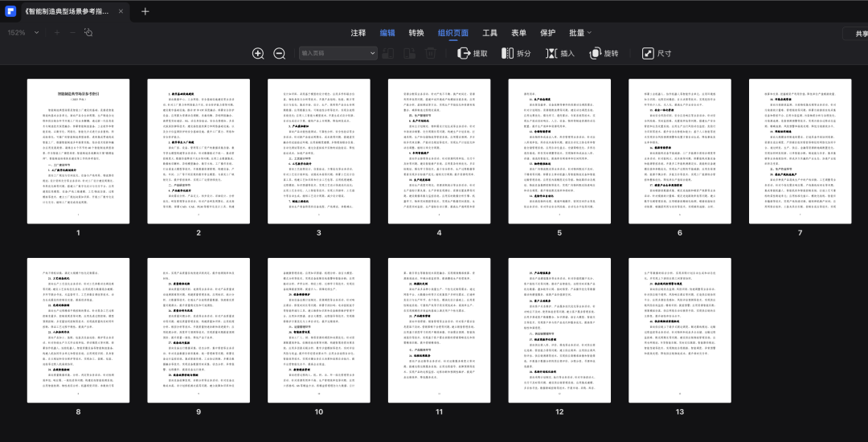The height and width of the screenshot is (442, 868).
Task: Click the 共享 button
Action: point(857,33)
